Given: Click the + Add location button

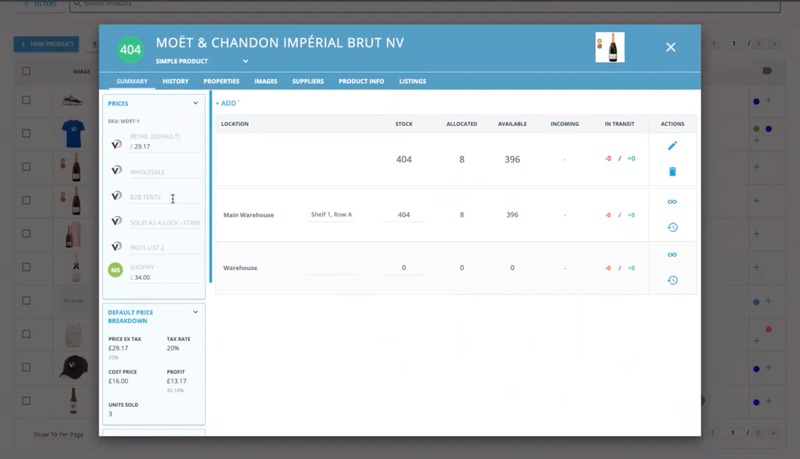Looking at the screenshot, I should coord(227,103).
